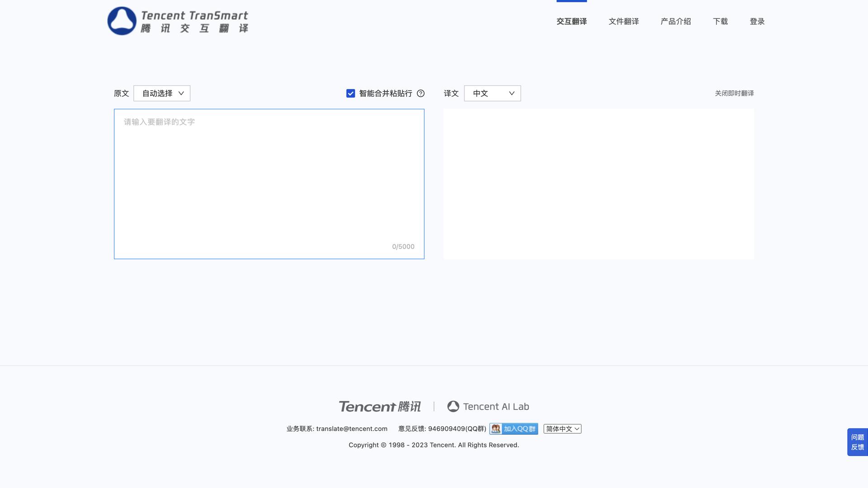Click the translation output panel
The image size is (868, 488).
598,183
